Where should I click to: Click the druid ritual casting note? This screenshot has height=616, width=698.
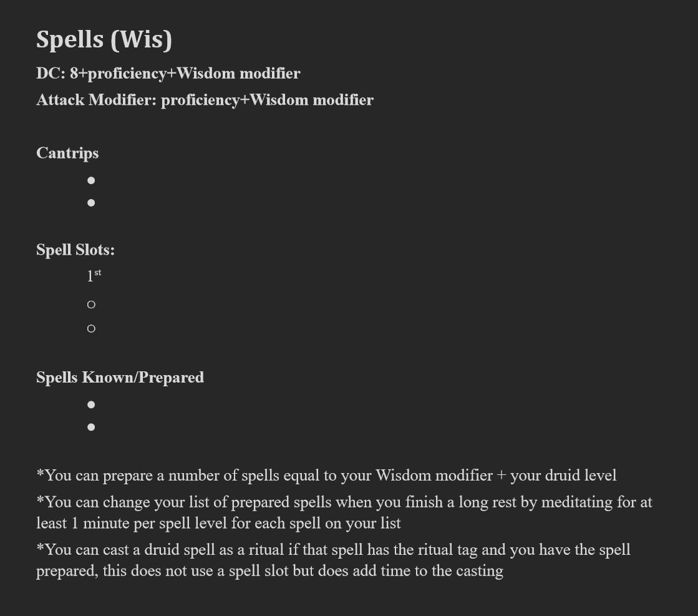(333, 550)
